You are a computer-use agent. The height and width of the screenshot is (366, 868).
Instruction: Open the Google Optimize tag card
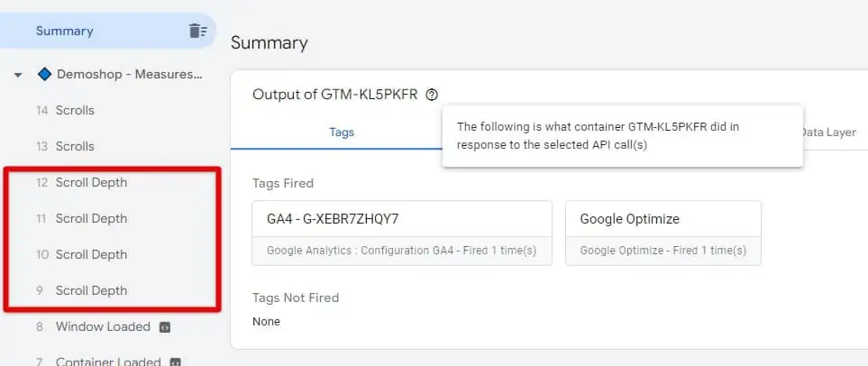pyautogui.click(x=662, y=233)
